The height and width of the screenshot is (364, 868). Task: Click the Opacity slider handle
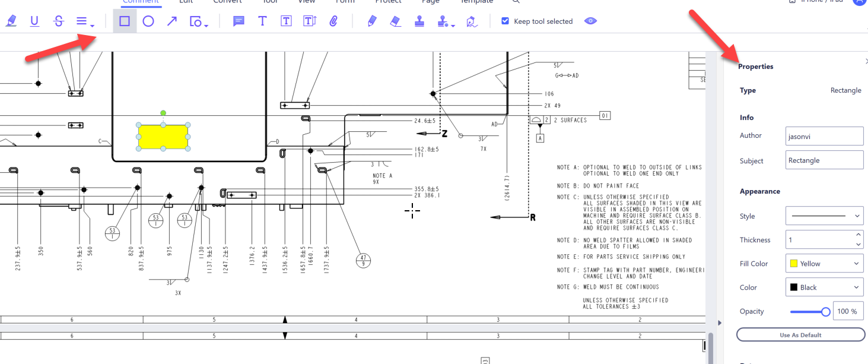pos(825,312)
